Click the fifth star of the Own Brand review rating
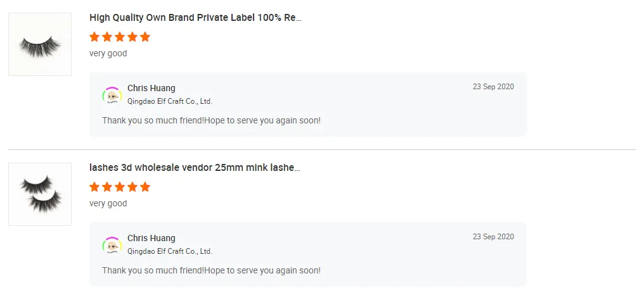This screenshot has height=288, width=644. [145, 37]
